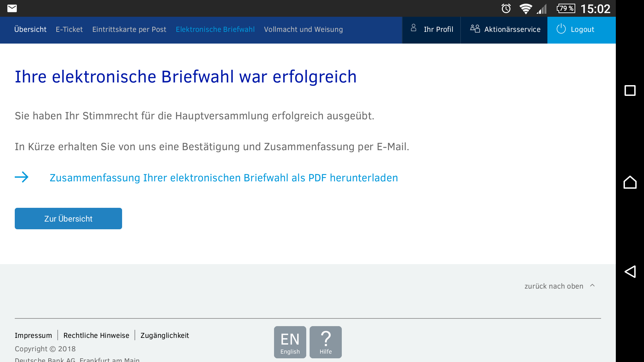The width and height of the screenshot is (644, 362).
Task: Open Rechtliche Hinweise in the footer
Action: pyautogui.click(x=96, y=335)
